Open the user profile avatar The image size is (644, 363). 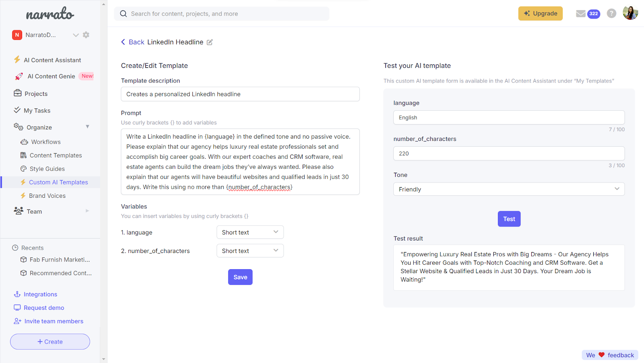(x=630, y=13)
